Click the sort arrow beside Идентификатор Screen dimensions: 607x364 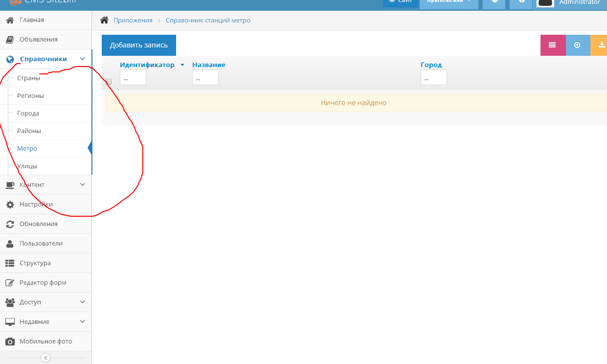click(182, 65)
